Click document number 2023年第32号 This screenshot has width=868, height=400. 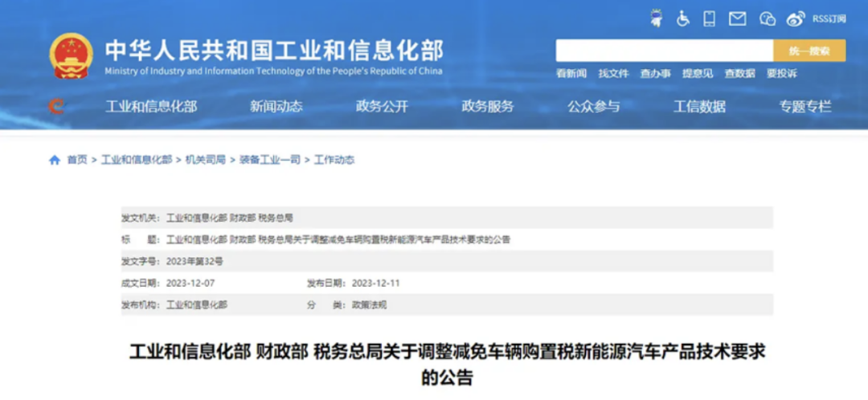tap(194, 261)
